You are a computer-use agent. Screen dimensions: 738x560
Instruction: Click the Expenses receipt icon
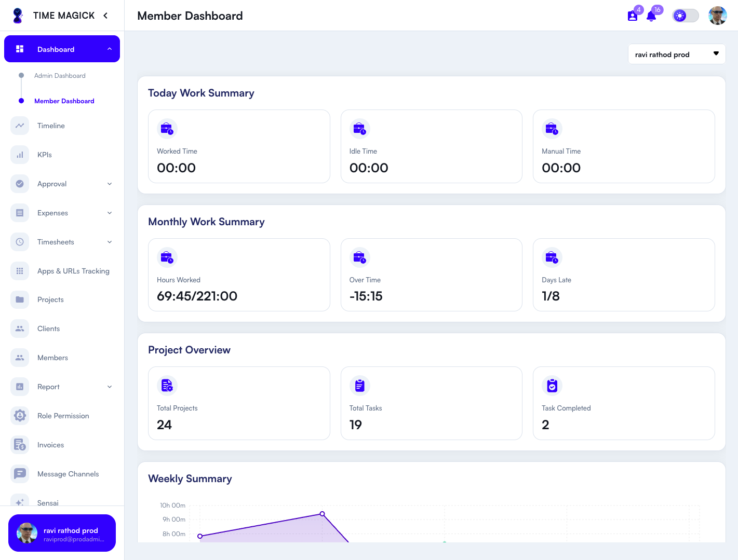tap(20, 213)
